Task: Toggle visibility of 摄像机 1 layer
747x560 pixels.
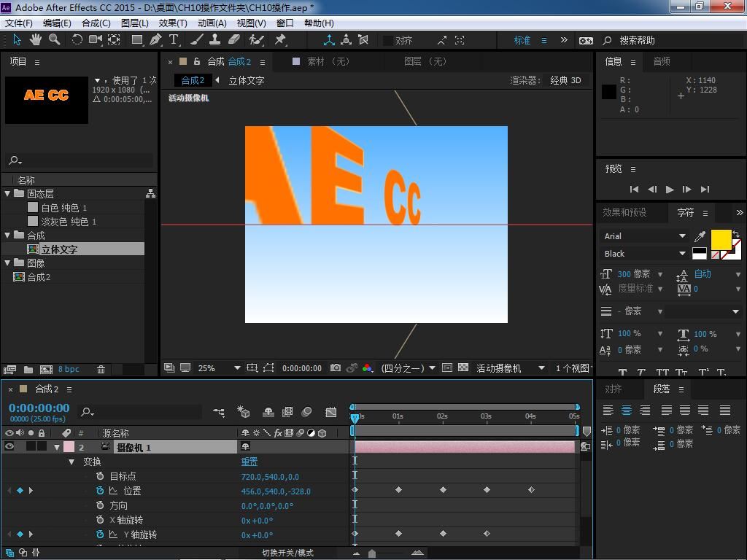Action: 9,447
